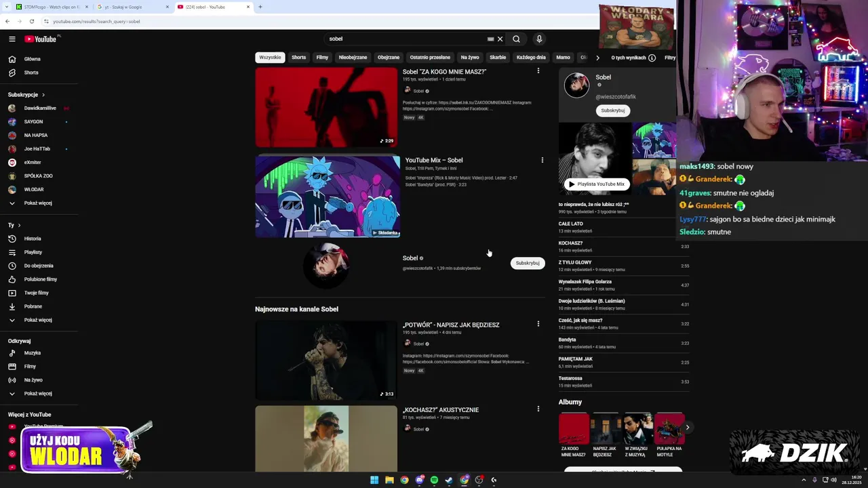Select the Ostatnio przesłane filter chip

[430, 58]
